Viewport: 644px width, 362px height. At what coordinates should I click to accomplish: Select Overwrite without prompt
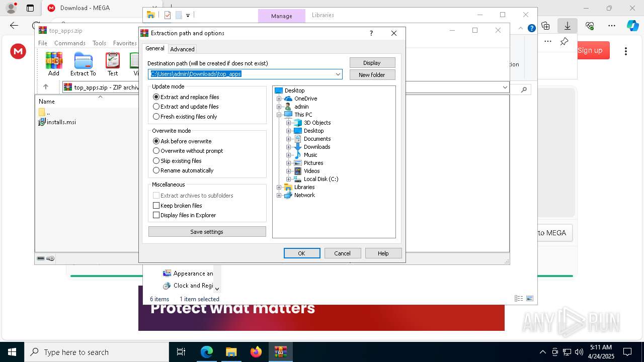188,151
